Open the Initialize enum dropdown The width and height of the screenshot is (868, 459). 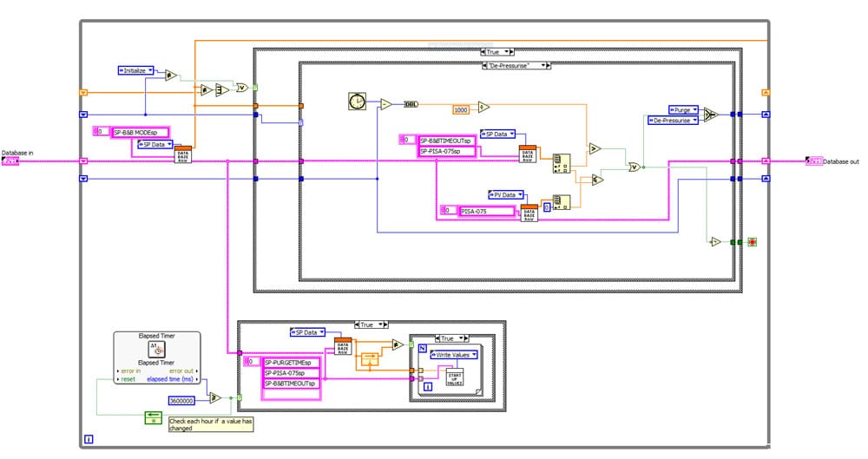(x=135, y=70)
